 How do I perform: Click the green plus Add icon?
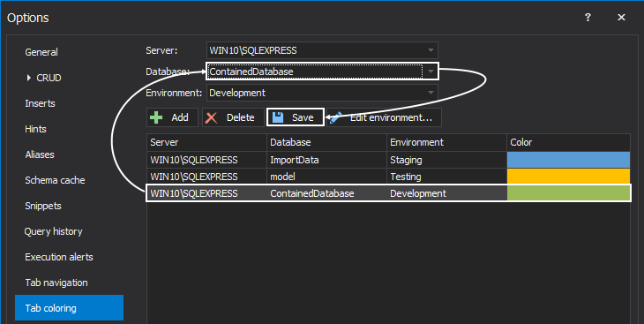coord(156,117)
